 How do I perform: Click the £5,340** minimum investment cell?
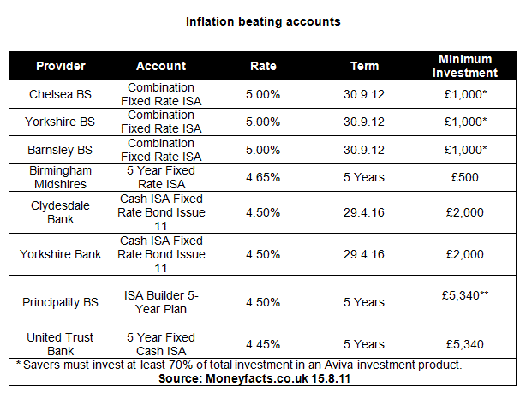click(465, 294)
